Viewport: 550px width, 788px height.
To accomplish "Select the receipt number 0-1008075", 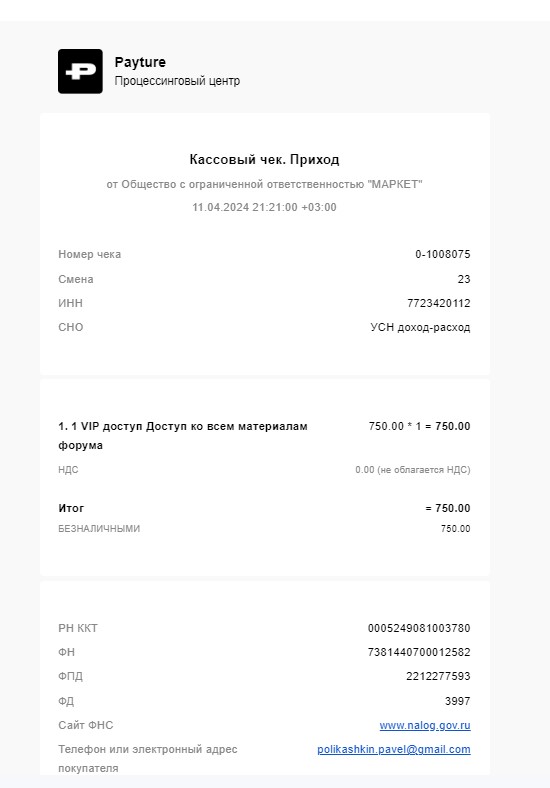I will [443, 254].
